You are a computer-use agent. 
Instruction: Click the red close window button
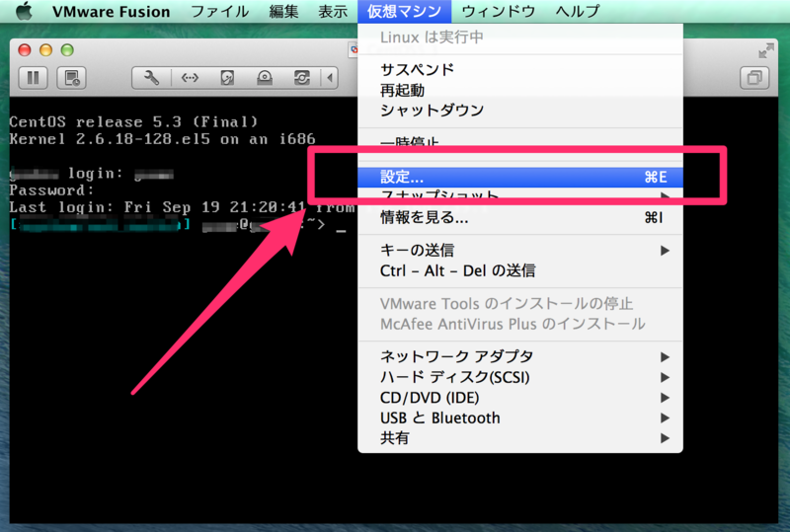pyautogui.click(x=24, y=50)
